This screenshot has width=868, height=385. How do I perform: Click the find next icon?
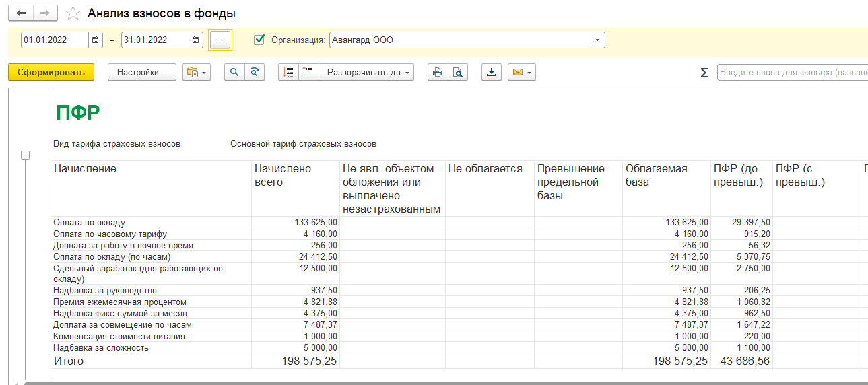click(x=254, y=73)
